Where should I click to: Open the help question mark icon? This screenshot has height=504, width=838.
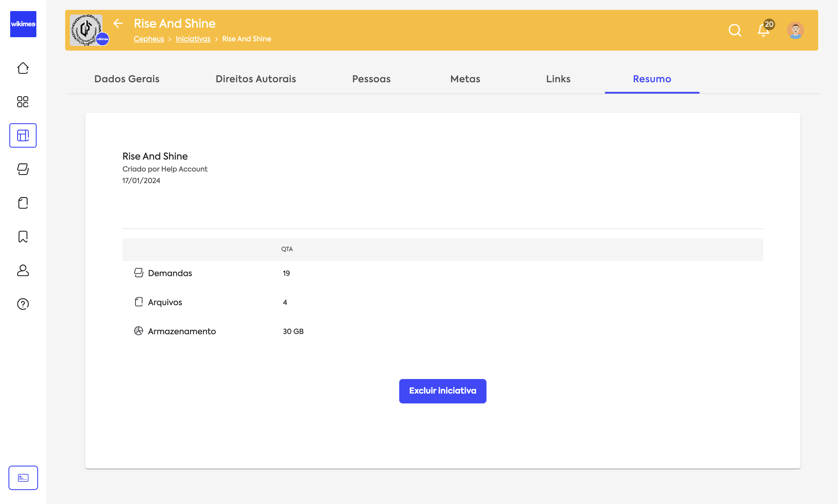(23, 304)
